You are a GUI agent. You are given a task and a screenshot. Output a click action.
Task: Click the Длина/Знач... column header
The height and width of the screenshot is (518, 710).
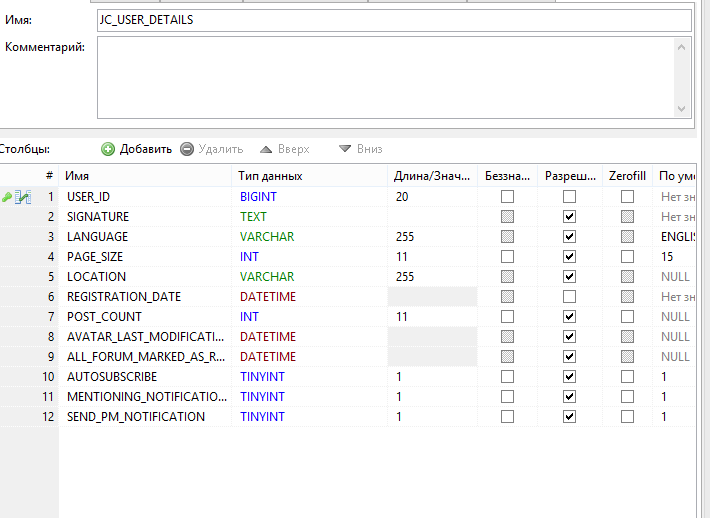[432, 176]
